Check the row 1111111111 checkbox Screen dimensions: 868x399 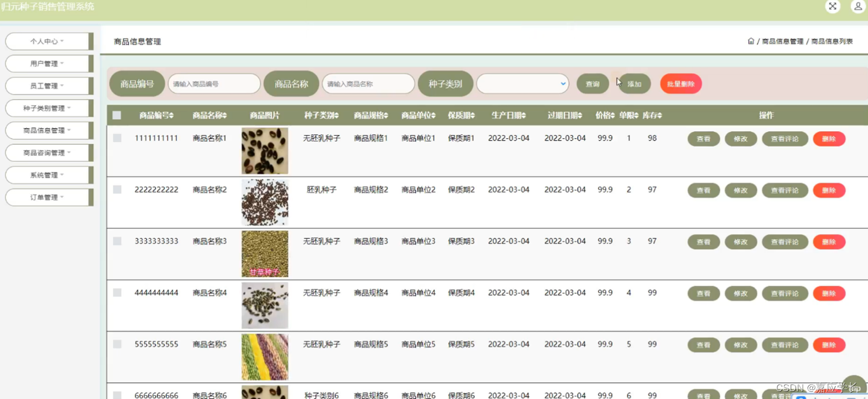[117, 138]
